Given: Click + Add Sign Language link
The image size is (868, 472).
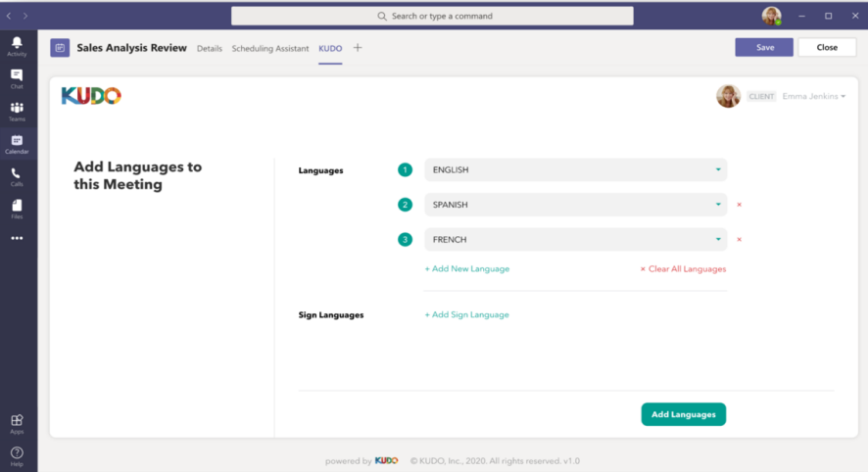Looking at the screenshot, I should (x=466, y=315).
